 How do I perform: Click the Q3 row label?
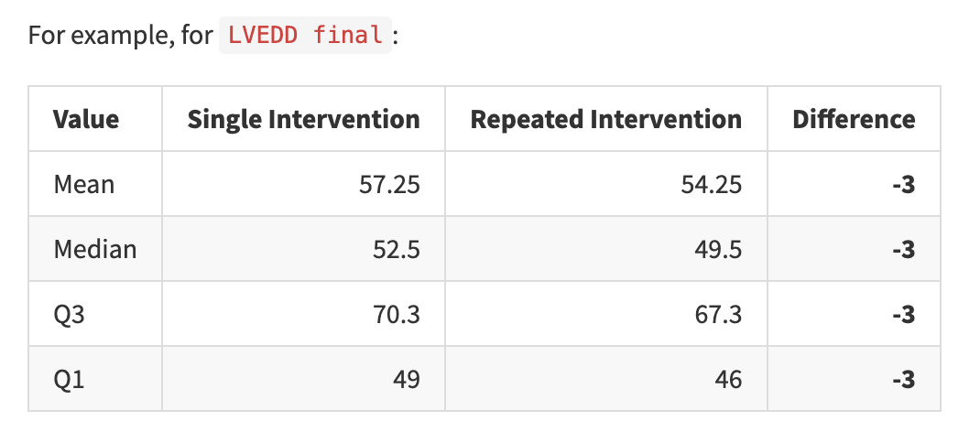tap(69, 314)
